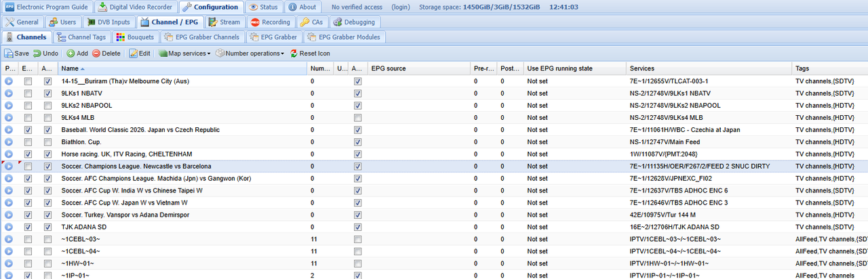Play the 9LKs2 NBAPOOL channel stream
Viewport: 868px width, 279px height.
click(9, 106)
